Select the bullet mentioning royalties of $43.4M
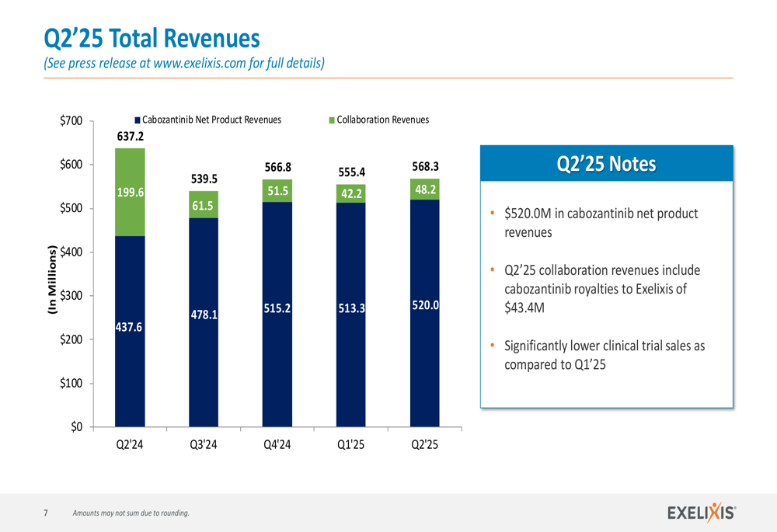Image resolution: width=777 pixels, height=532 pixels. point(602,289)
